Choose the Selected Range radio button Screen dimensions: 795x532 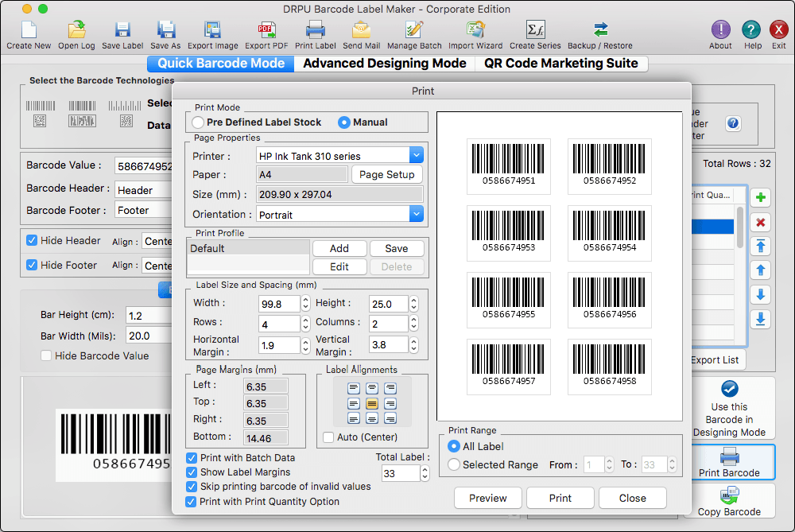[x=453, y=464]
